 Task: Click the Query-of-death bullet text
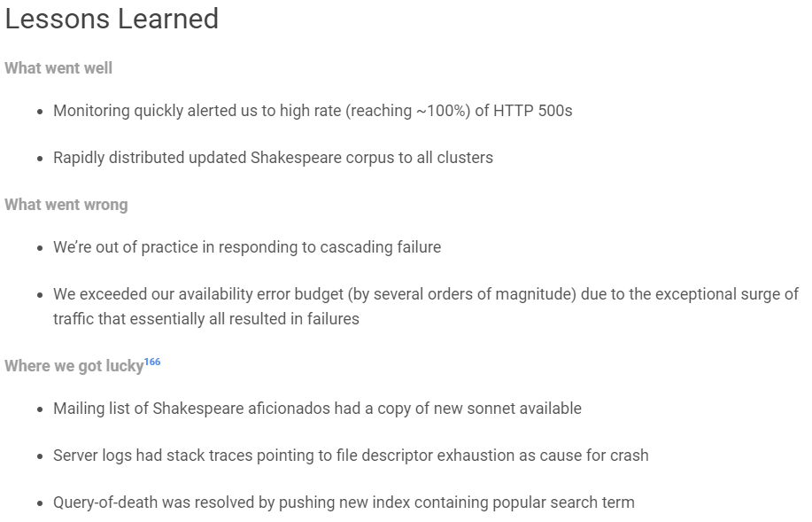pyautogui.click(x=344, y=503)
